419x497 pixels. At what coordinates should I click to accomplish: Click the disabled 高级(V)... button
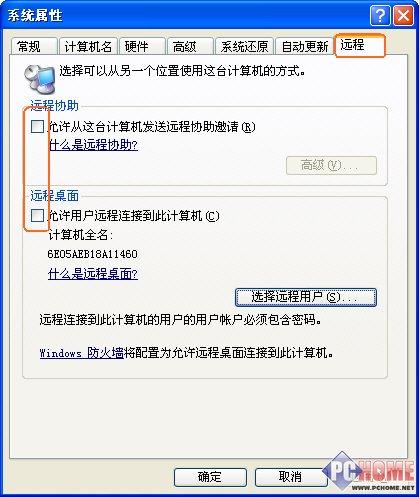(x=331, y=165)
